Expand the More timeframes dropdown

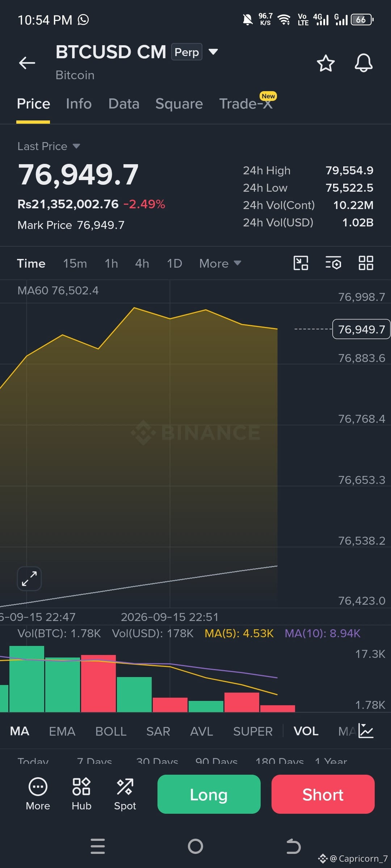point(220,263)
